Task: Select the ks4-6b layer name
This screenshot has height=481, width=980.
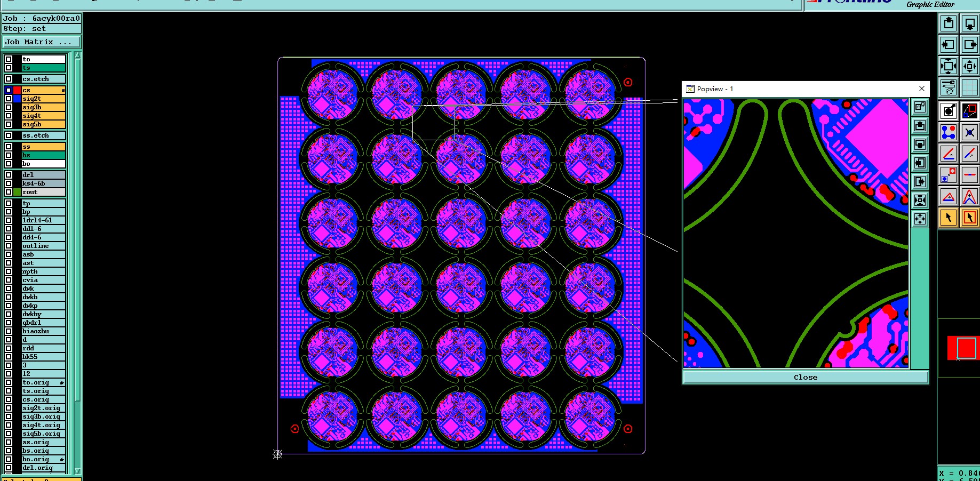Action: pos(43,183)
